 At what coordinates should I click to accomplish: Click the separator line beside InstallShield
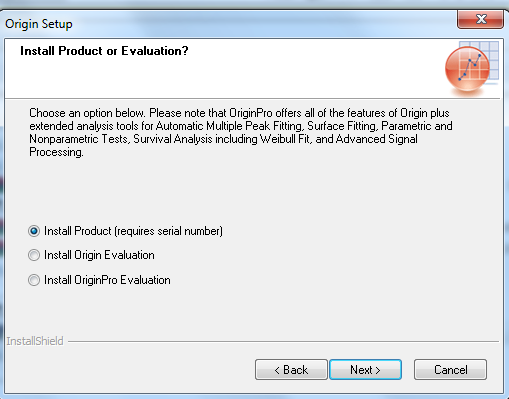(283, 341)
